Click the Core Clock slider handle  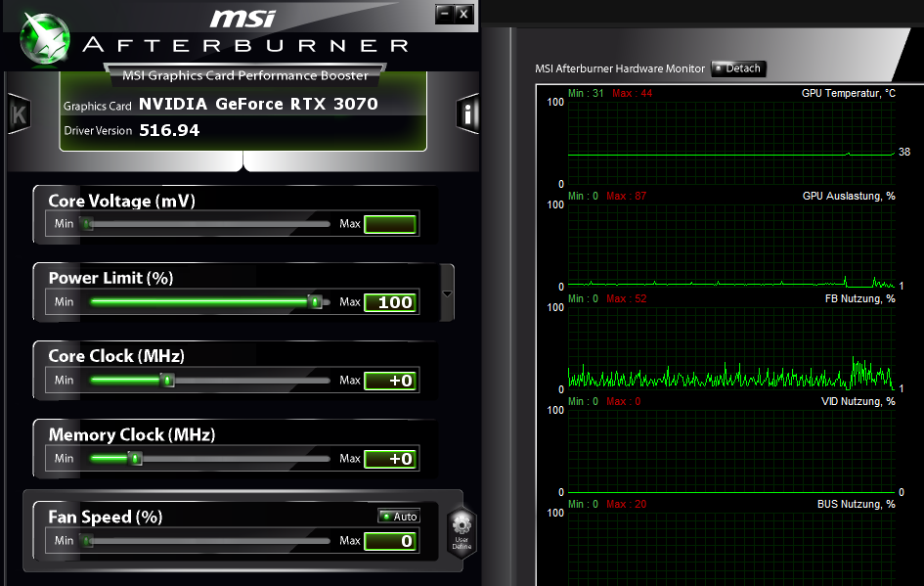[x=168, y=381]
